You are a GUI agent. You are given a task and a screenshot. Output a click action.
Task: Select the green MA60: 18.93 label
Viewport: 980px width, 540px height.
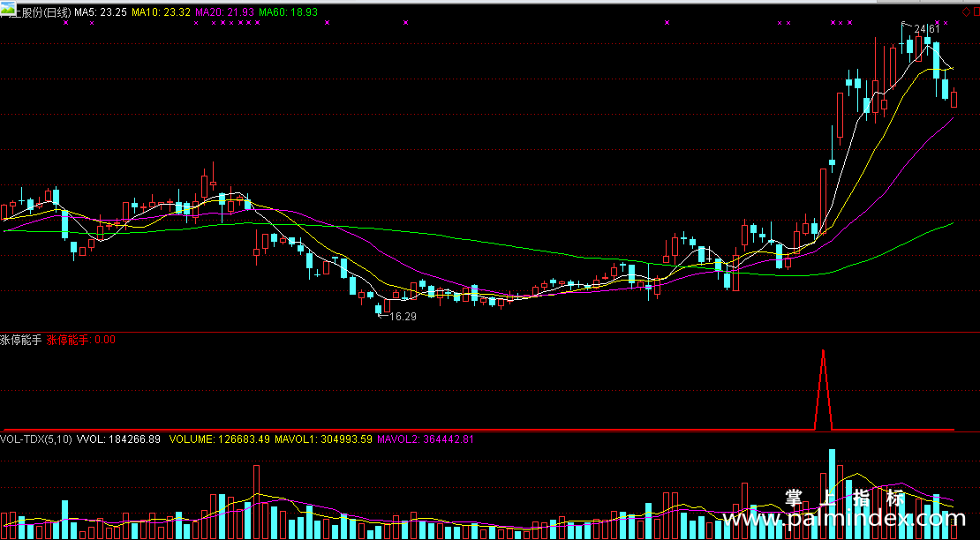pos(288,12)
